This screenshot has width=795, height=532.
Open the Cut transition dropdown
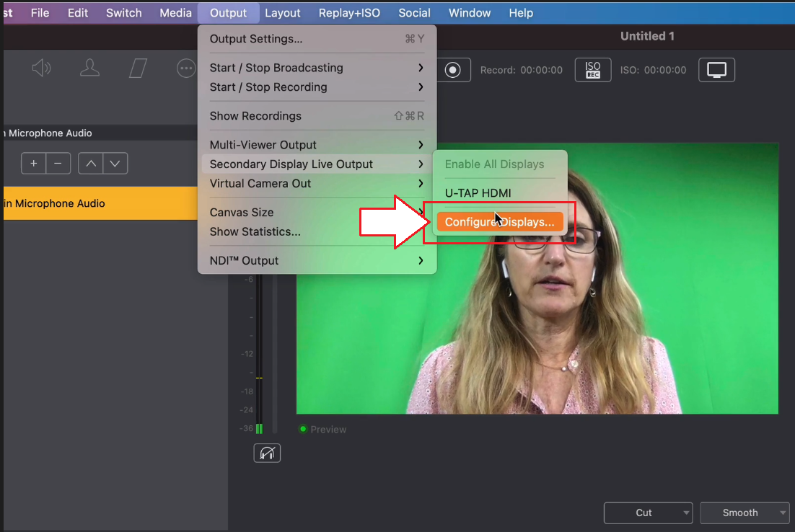point(648,513)
